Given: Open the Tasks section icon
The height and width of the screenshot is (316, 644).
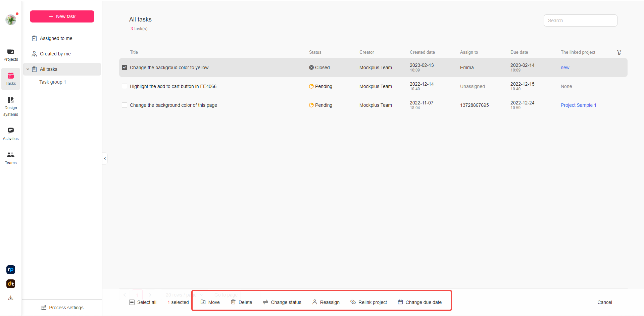Looking at the screenshot, I should click(11, 76).
